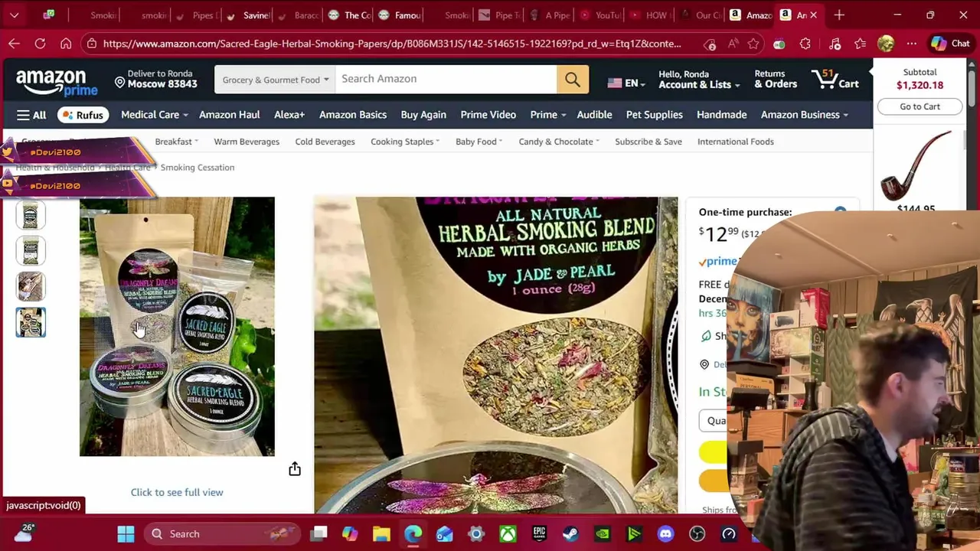
Task: Select the first product thumbnail
Action: click(31, 216)
